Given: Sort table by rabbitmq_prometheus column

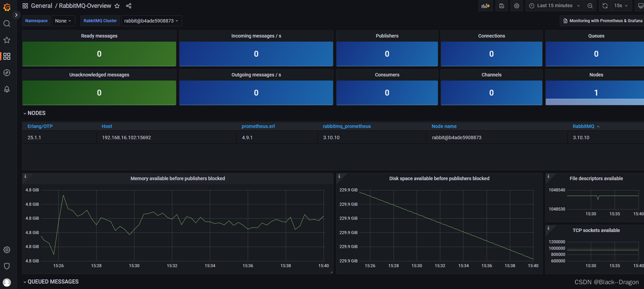Looking at the screenshot, I should (x=347, y=126).
